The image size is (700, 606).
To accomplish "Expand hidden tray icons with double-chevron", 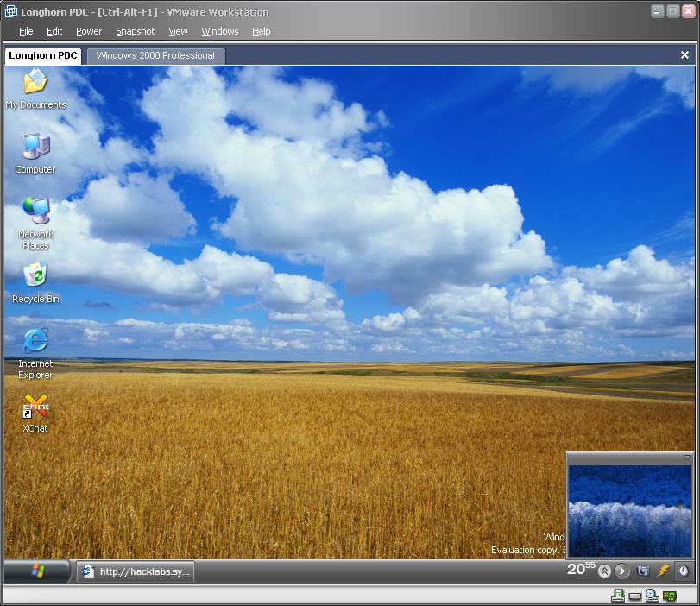I will [604, 571].
